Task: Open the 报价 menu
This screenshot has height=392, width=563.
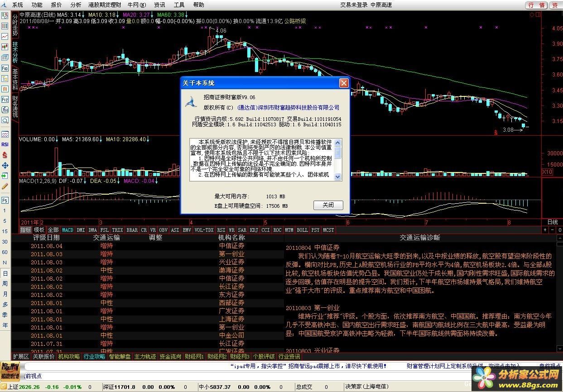Action: coord(56,5)
